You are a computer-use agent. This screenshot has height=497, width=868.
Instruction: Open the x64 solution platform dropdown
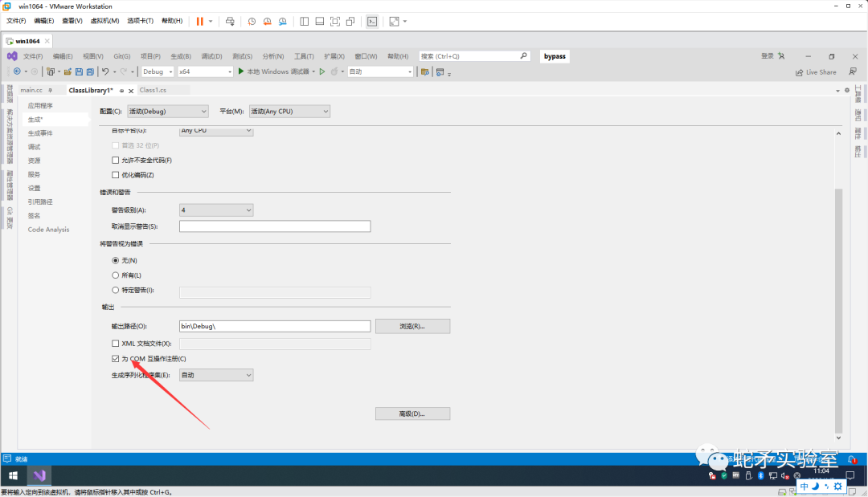(205, 71)
